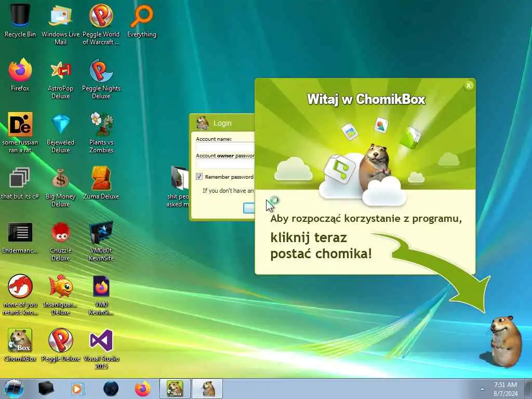Click the blue button in Login window

tap(249, 208)
